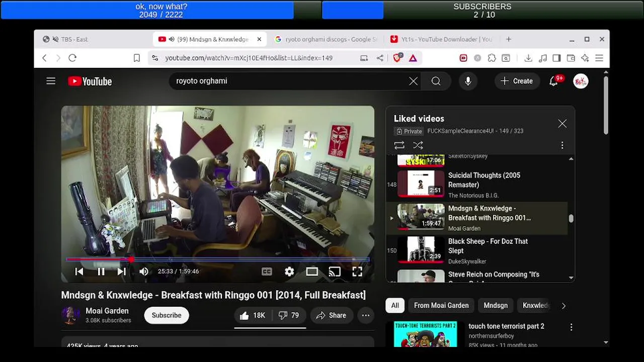Viewport: 644px width, 362px height.
Task: Switch to theater mode
Action: point(312,271)
